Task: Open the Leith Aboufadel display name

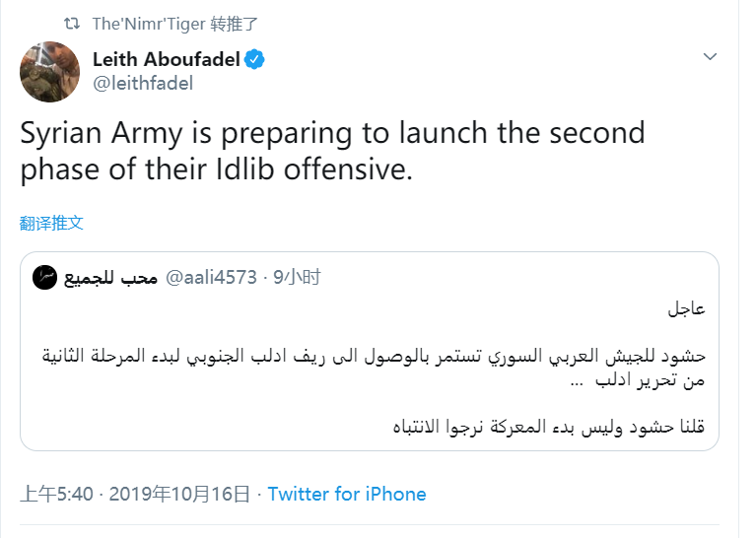Action: 166,59
